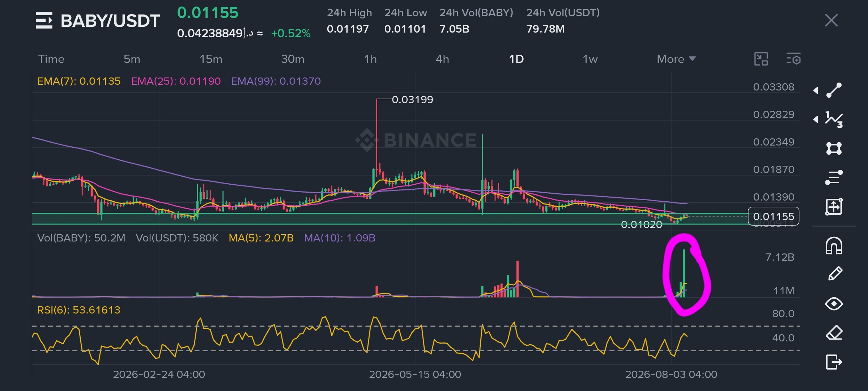868x391 pixels.
Task: Tap the 24h High value 0.01197
Action: (x=348, y=29)
